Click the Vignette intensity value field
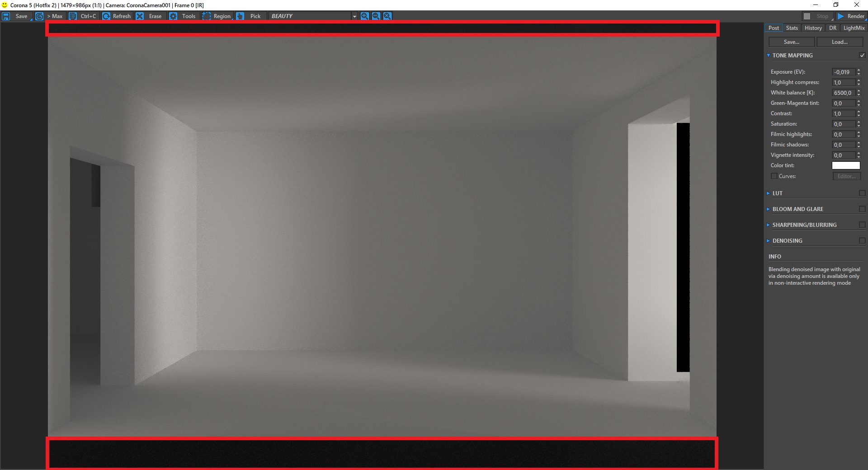 (844, 155)
